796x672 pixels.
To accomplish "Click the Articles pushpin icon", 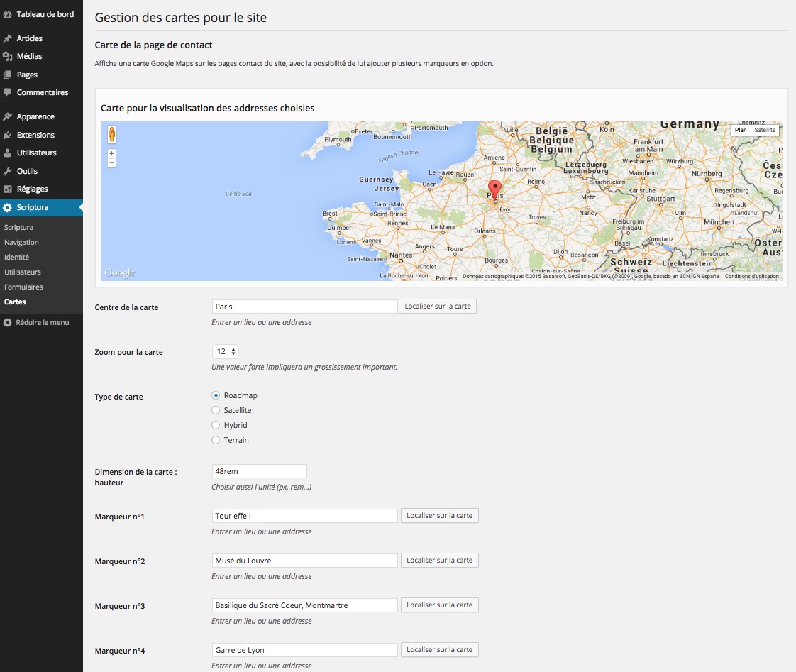I will (7, 38).
